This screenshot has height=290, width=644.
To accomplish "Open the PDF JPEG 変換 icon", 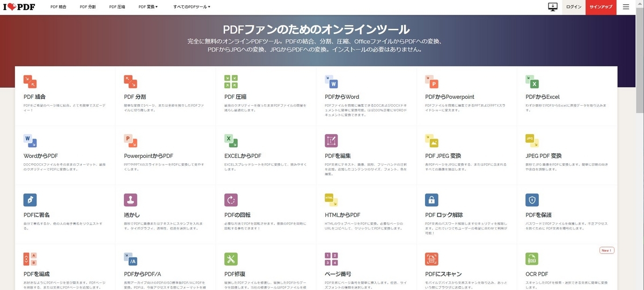I will [x=431, y=141].
